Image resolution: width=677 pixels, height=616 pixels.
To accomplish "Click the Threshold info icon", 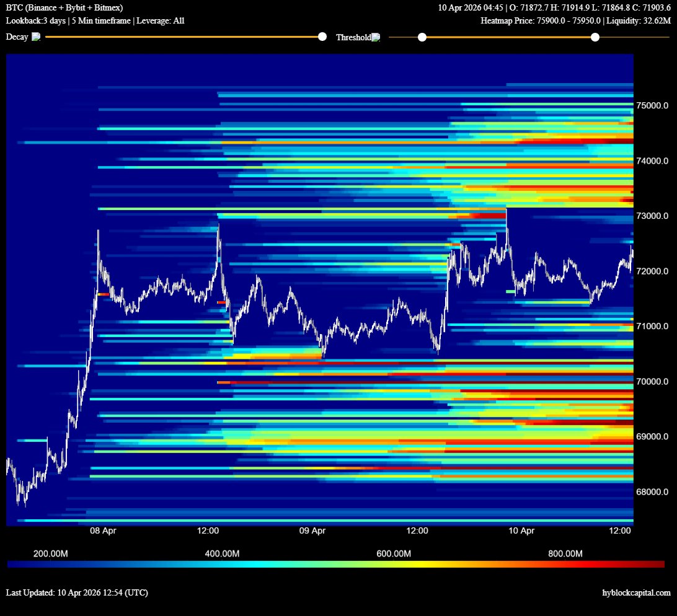I will pyautogui.click(x=376, y=38).
